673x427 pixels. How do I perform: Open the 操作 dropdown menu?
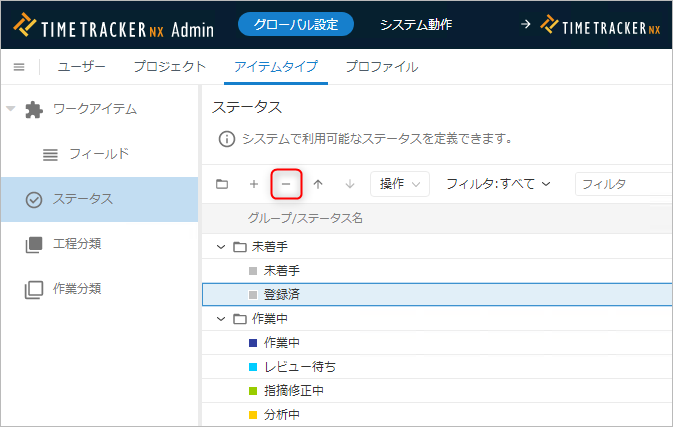(399, 184)
